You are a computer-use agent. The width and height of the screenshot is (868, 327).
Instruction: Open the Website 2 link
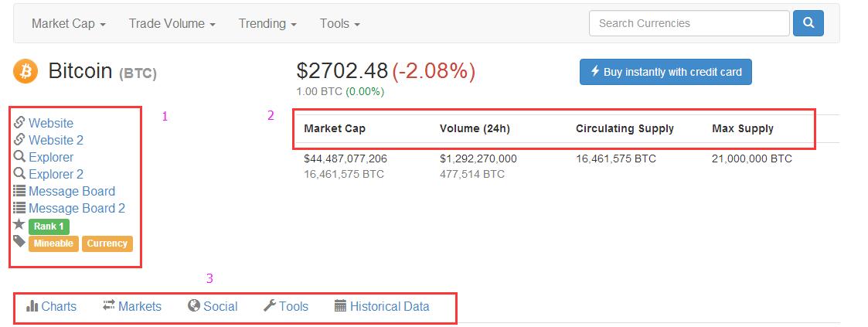(x=56, y=140)
